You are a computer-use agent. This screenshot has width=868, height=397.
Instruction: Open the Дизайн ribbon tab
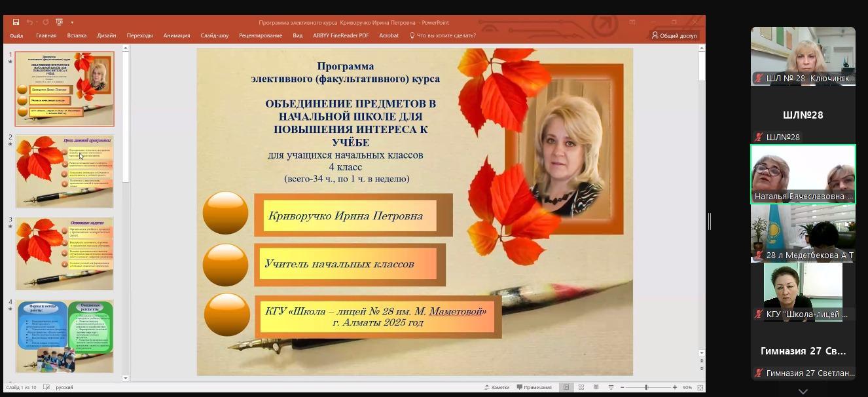[x=106, y=35]
